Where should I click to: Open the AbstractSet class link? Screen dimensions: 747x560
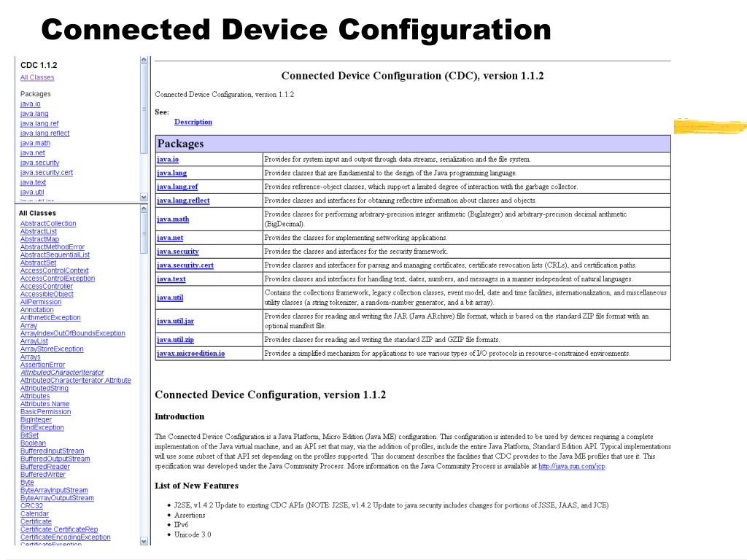point(38,262)
